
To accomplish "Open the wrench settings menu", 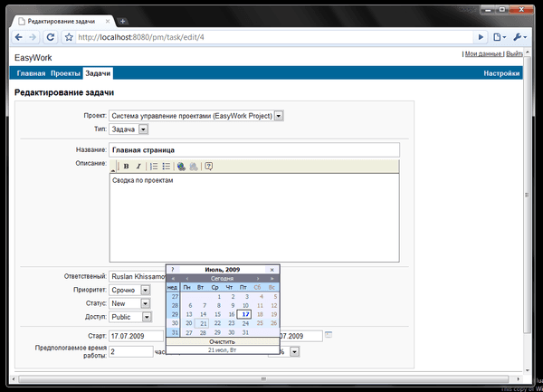I will [519, 37].
